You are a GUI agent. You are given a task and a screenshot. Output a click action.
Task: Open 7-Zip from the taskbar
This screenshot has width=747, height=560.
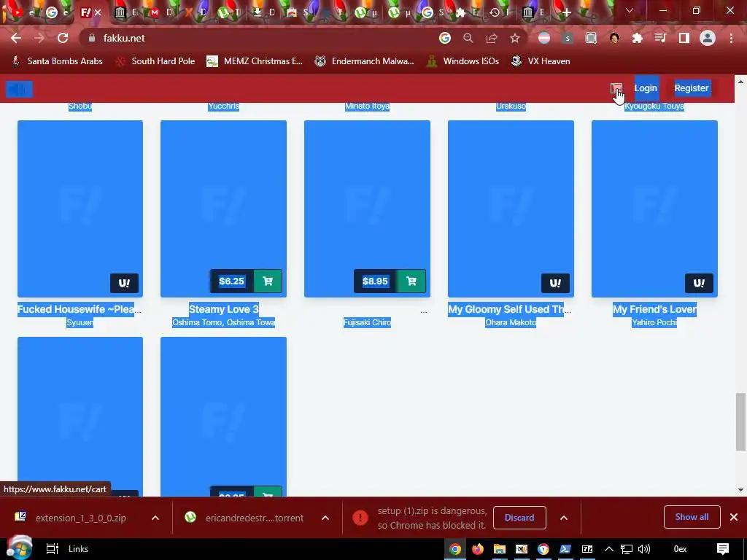pos(587,549)
